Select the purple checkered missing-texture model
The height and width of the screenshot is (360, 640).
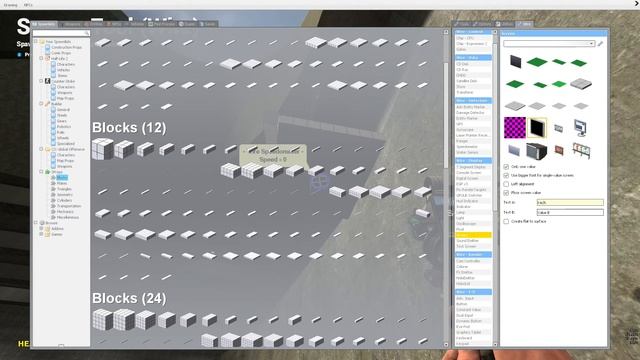pos(515,127)
